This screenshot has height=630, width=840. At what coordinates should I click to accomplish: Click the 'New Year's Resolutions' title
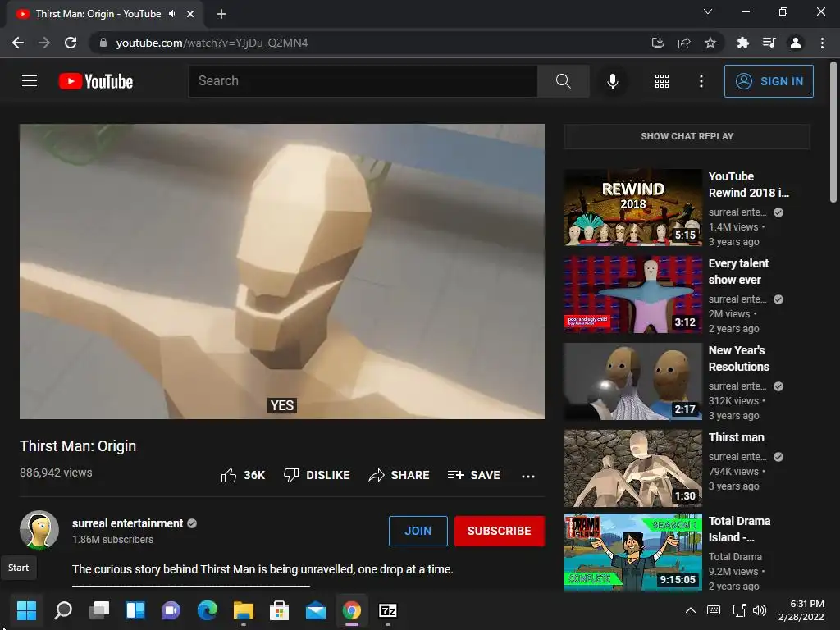click(x=739, y=358)
